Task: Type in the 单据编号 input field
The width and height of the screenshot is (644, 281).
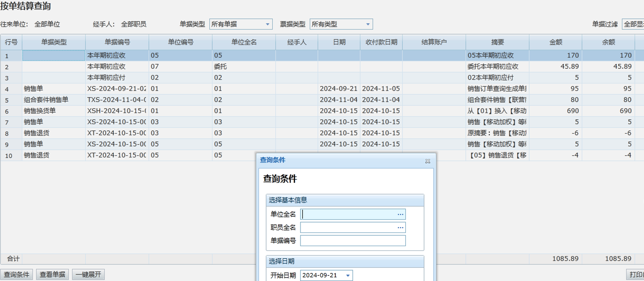Action: point(352,241)
